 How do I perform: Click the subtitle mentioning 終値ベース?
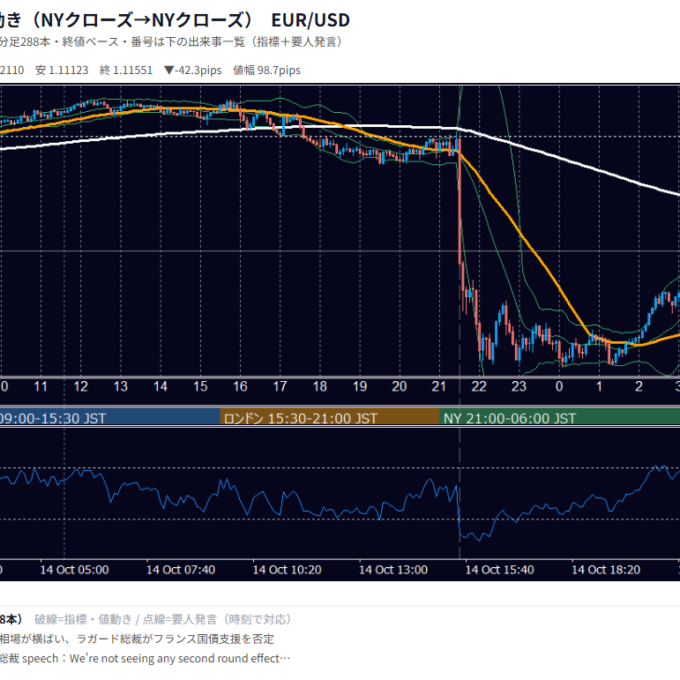point(170,42)
